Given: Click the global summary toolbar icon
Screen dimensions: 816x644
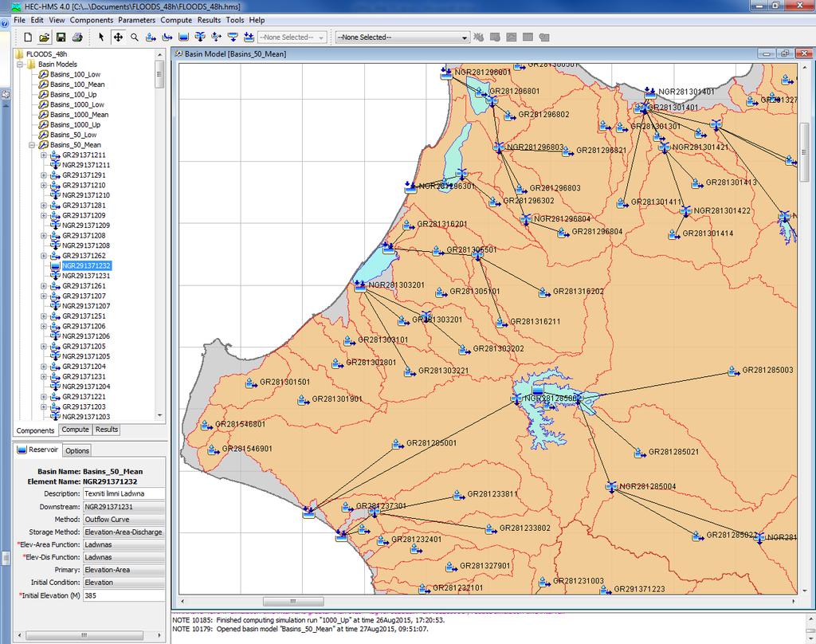Looking at the screenshot, I should [495, 37].
